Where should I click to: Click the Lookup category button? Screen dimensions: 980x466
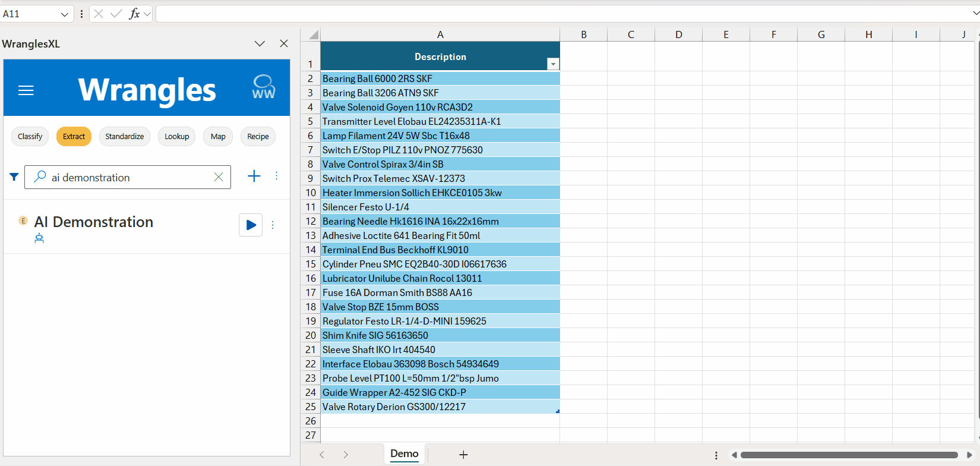click(x=176, y=136)
